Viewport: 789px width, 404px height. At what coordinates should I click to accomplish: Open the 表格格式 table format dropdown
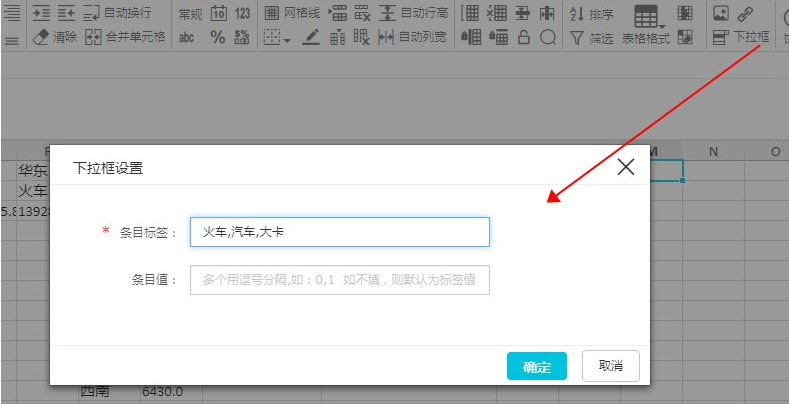(x=647, y=25)
